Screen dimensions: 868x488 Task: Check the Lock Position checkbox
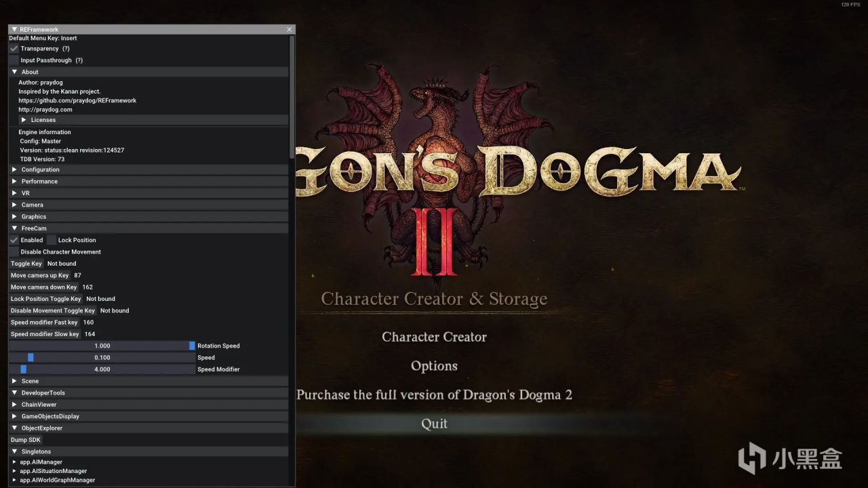click(x=52, y=240)
